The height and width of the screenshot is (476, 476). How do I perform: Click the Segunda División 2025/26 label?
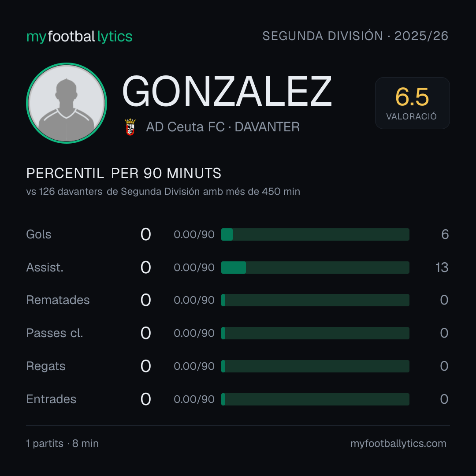(x=355, y=36)
